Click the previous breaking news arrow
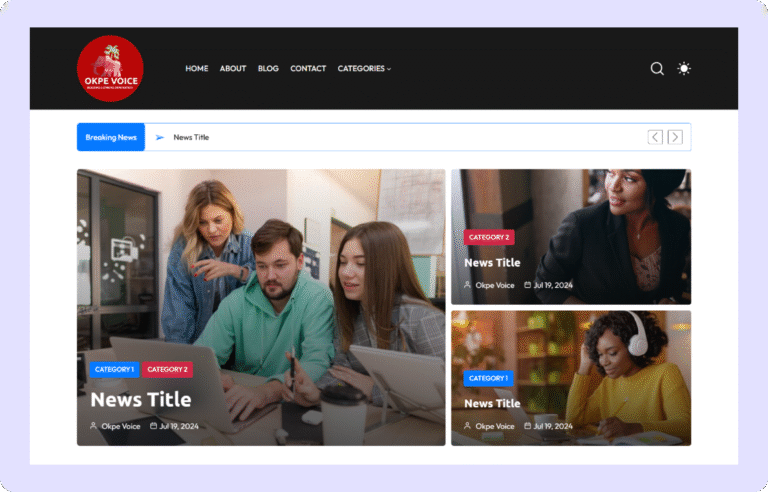This screenshot has width=768, height=492. (x=655, y=137)
